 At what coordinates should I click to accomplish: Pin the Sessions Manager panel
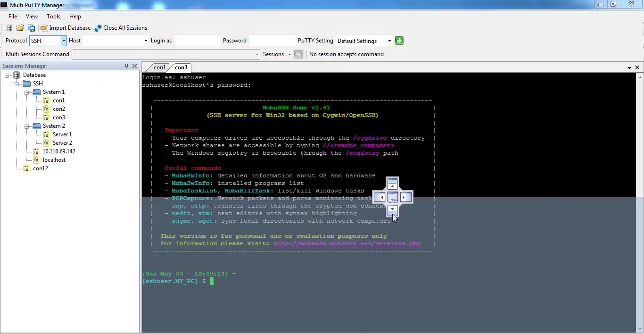tap(126, 66)
